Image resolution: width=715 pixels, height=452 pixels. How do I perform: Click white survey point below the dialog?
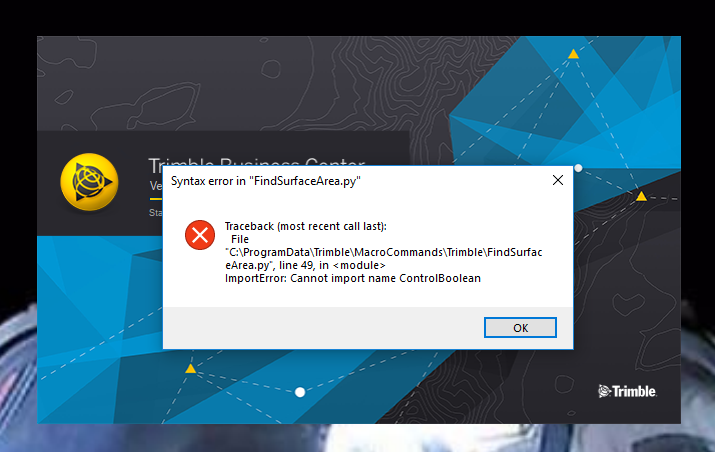tap(300, 392)
